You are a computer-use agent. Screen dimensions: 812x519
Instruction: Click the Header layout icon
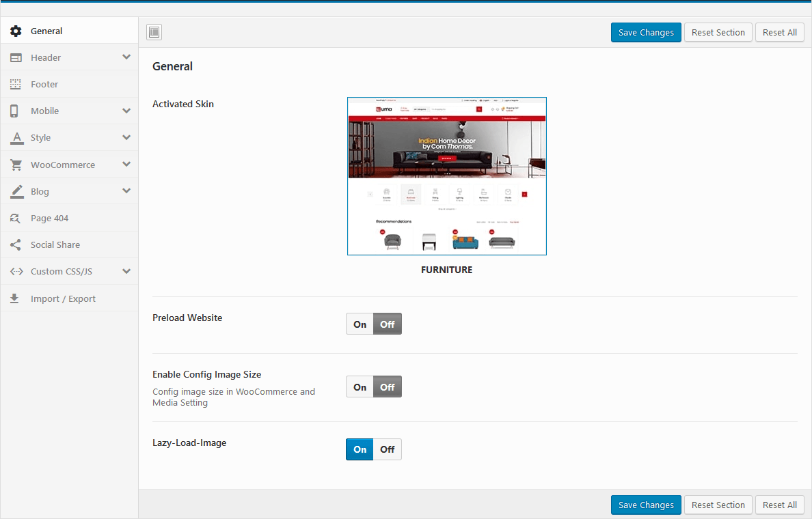(16, 57)
